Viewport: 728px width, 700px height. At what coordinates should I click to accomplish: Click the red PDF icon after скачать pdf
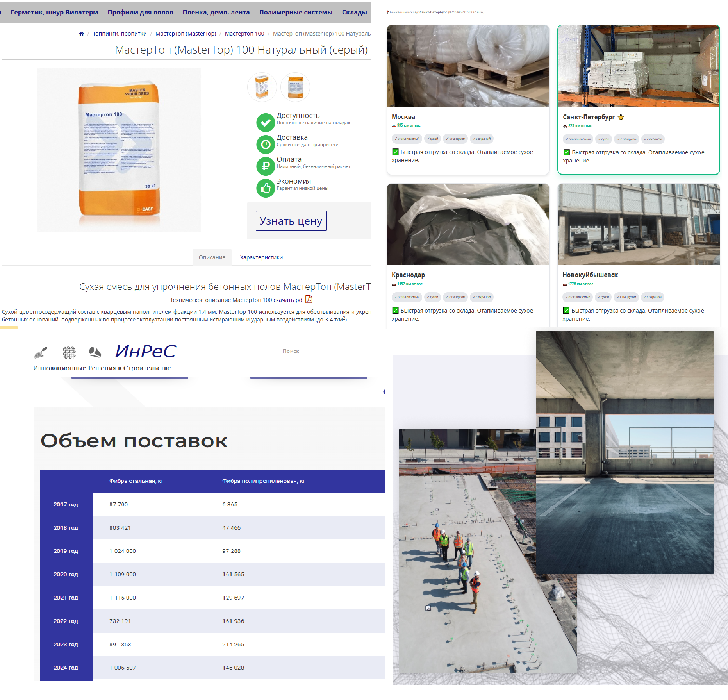tap(309, 300)
